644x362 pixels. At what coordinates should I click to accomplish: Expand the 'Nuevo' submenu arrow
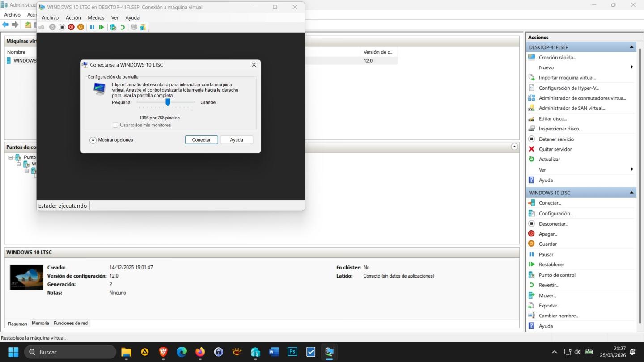click(x=631, y=67)
